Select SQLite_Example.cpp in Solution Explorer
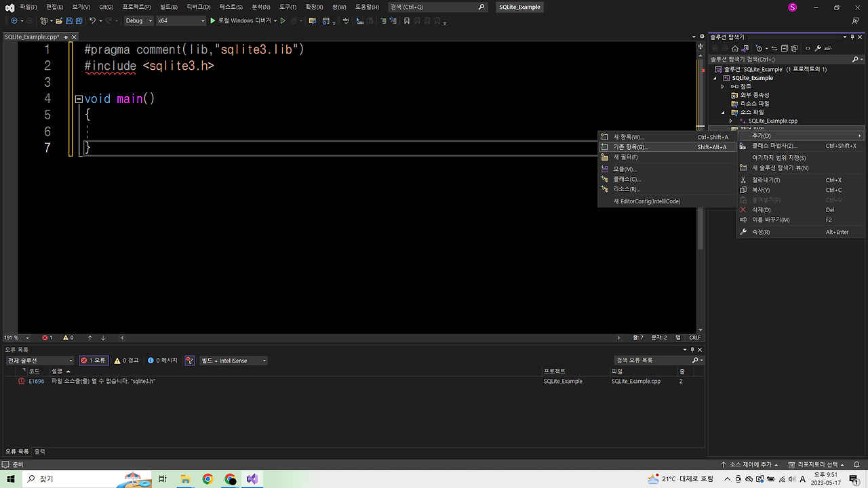Screen dimensions: 868x488 point(772,121)
